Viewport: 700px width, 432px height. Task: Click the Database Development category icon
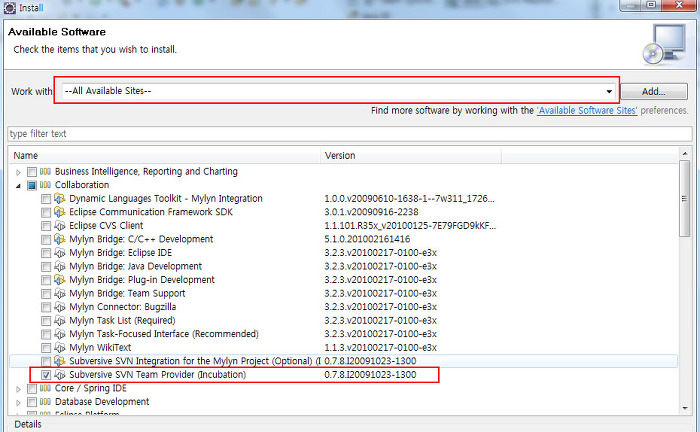(45, 402)
